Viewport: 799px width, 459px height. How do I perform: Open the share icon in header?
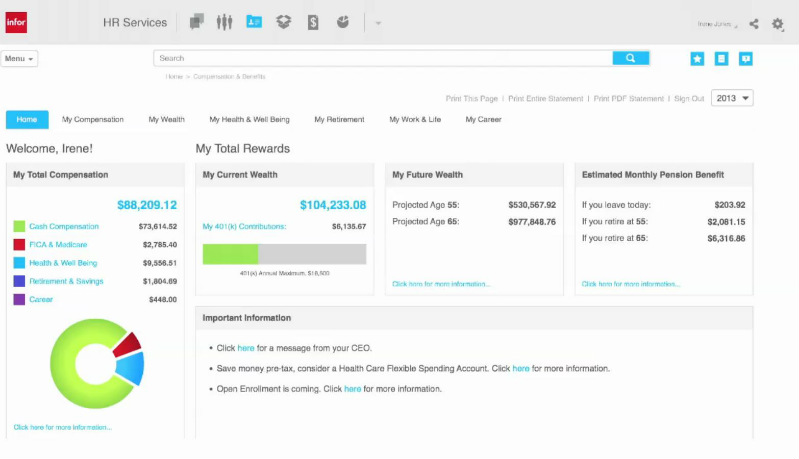tap(754, 24)
